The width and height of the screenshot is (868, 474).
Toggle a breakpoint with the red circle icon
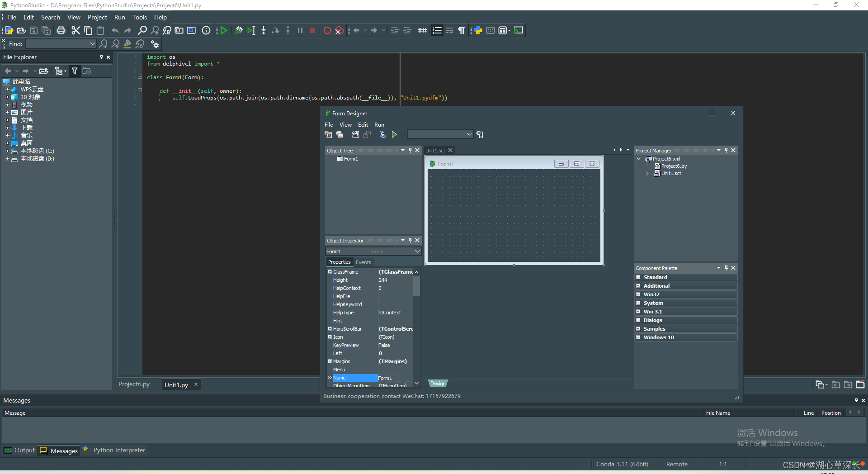point(327,30)
